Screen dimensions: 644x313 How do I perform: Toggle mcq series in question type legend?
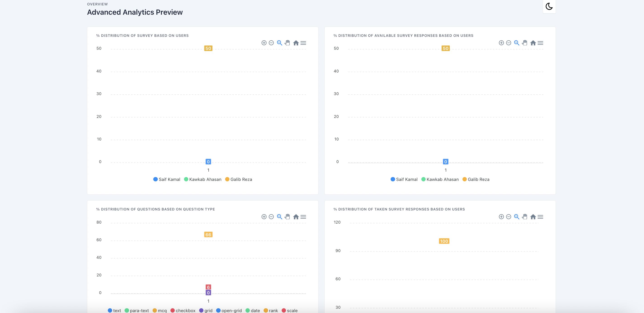pyautogui.click(x=160, y=311)
